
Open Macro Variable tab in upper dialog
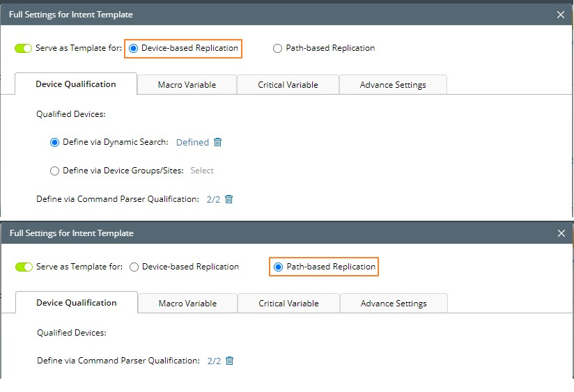pos(187,85)
